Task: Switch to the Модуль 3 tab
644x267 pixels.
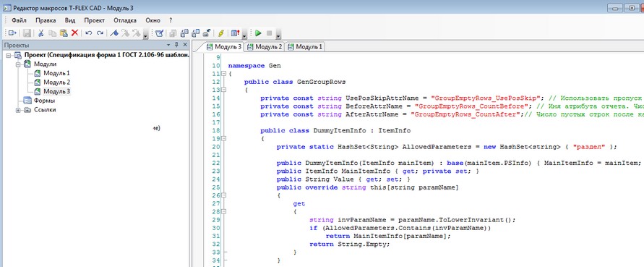Action: tap(224, 47)
